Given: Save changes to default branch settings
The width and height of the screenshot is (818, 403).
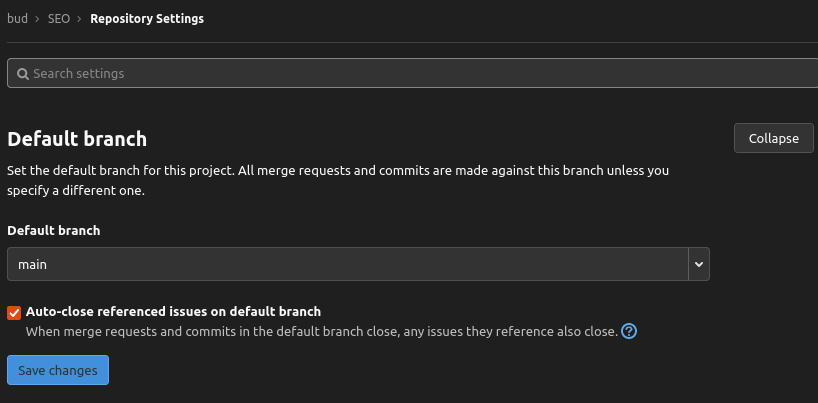Looking at the screenshot, I should 58,370.
